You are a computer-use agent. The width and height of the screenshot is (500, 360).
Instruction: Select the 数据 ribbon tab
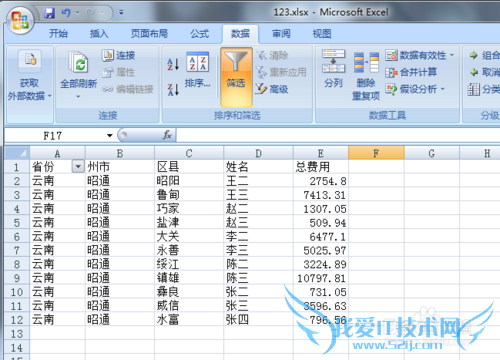[x=240, y=34]
